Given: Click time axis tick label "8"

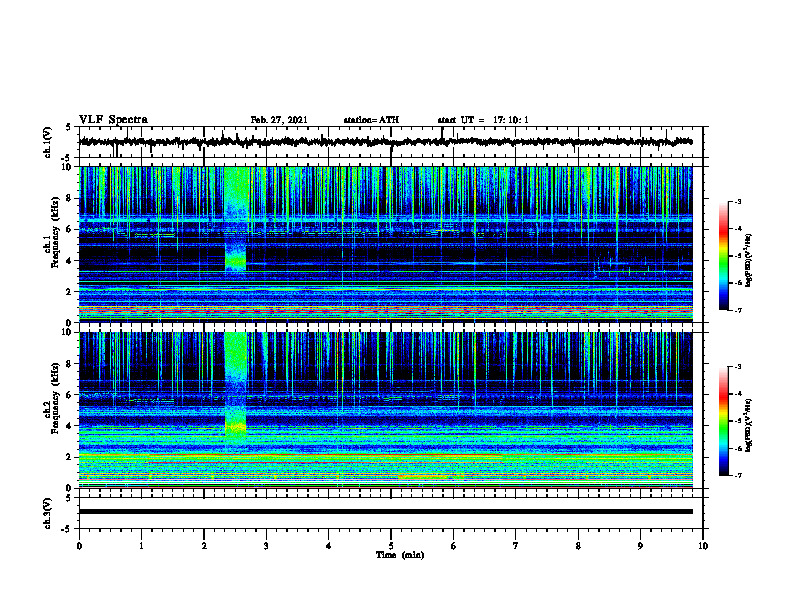Looking at the screenshot, I should 578,546.
